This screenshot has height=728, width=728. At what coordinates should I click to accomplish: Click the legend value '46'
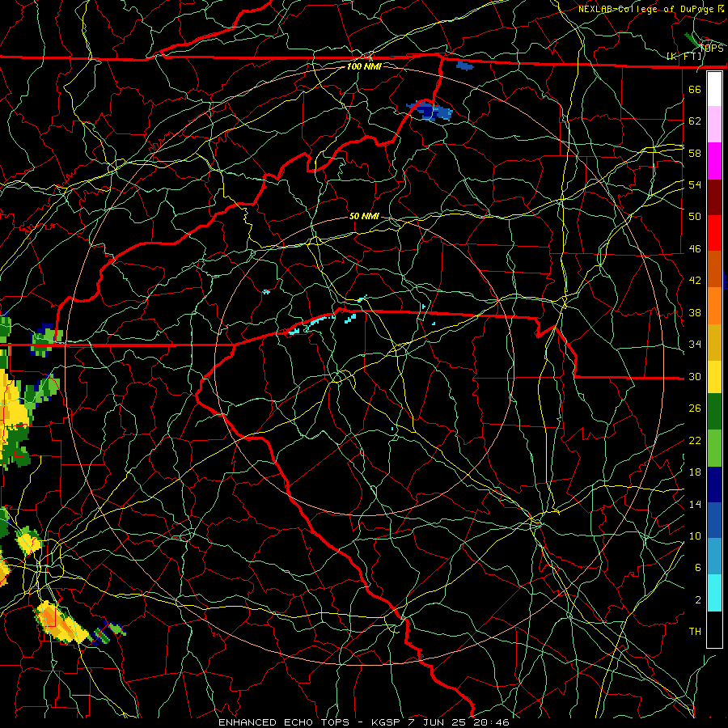pos(695,249)
